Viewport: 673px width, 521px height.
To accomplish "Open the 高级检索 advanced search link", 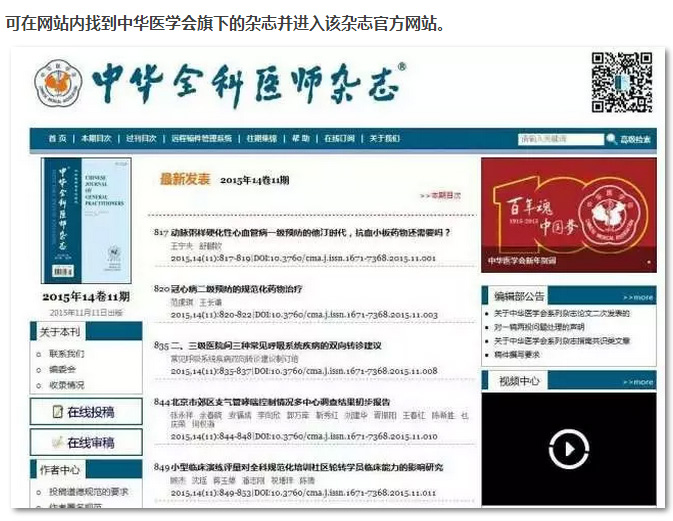I will 635,139.
